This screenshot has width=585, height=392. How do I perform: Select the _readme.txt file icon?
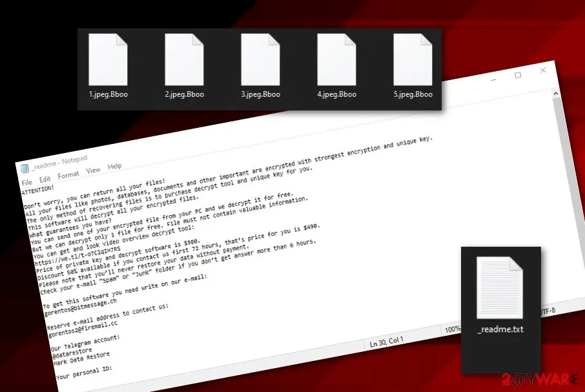coord(500,287)
